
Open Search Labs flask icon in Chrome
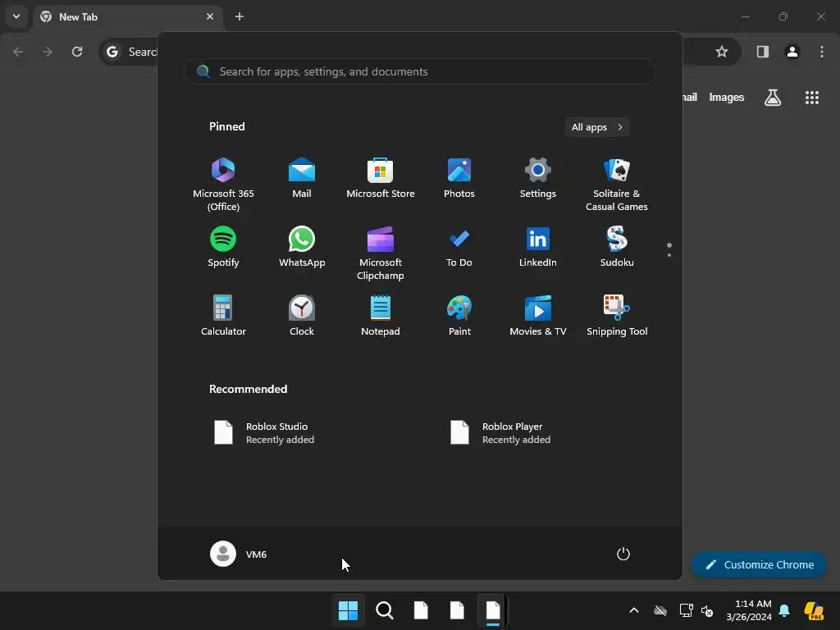pyautogui.click(x=773, y=98)
